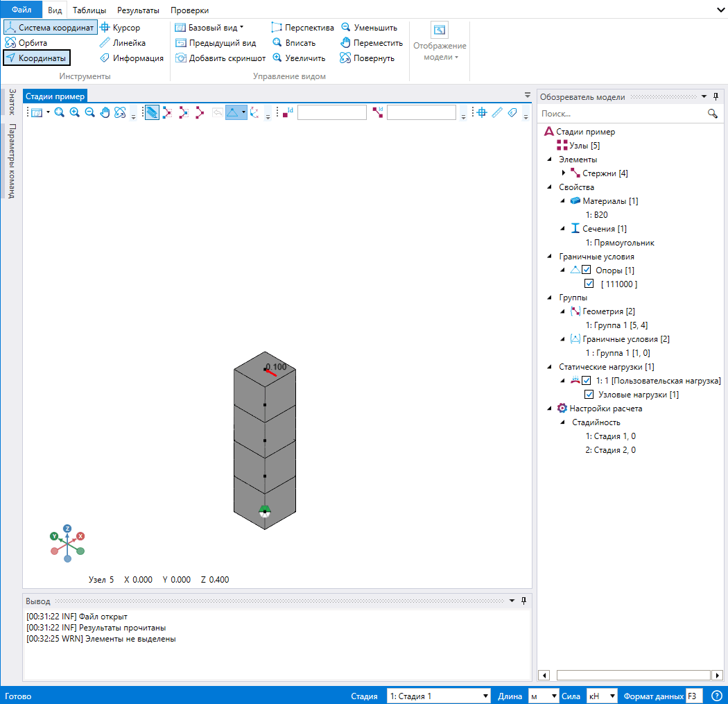The height and width of the screenshot is (704, 728).
Task: Open the Базовый вид button
Action: tap(209, 28)
